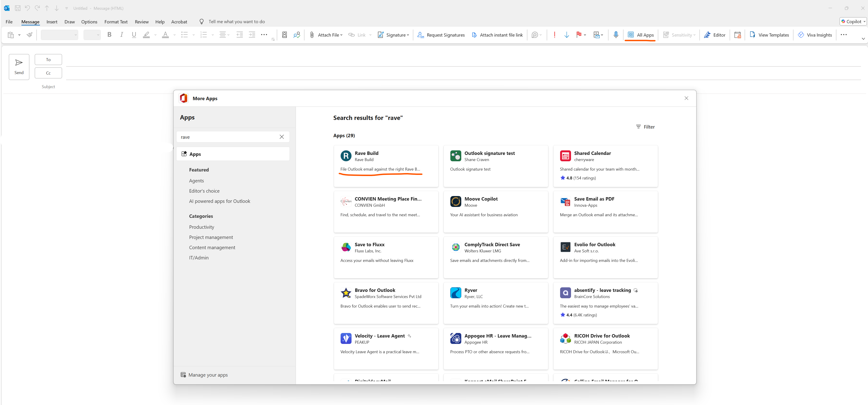Click the Tell me what you want to do box
868x405 pixels.
click(237, 22)
